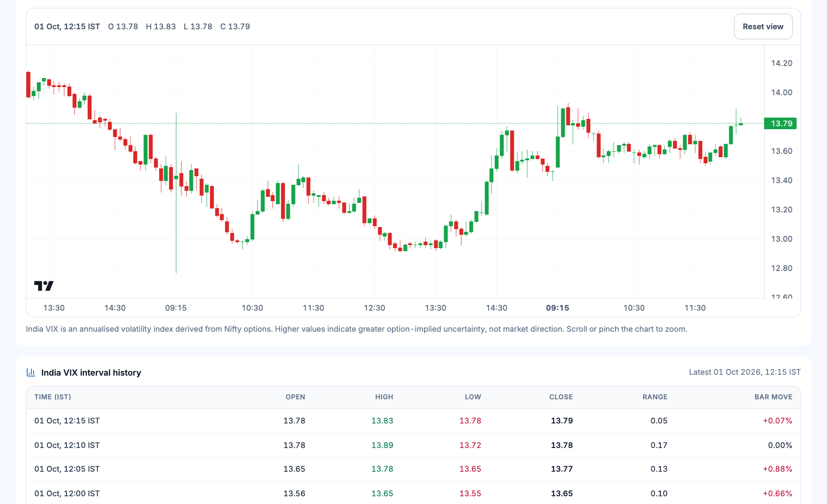Screen dimensions: 827x504
Task: Click the bold 09:15 time axis label
Action: (x=557, y=308)
